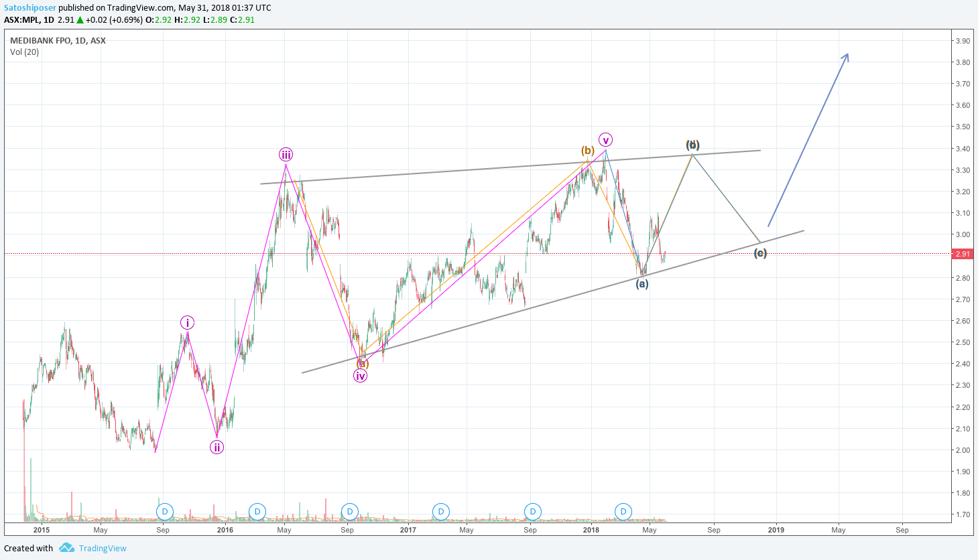Click the (e) wave label at projected low

click(760, 253)
